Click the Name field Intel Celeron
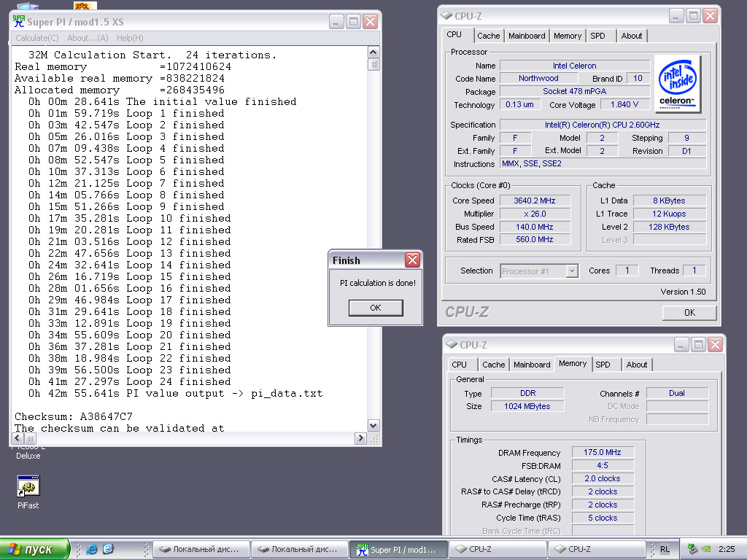Viewport: 747px width, 560px height. coord(575,66)
